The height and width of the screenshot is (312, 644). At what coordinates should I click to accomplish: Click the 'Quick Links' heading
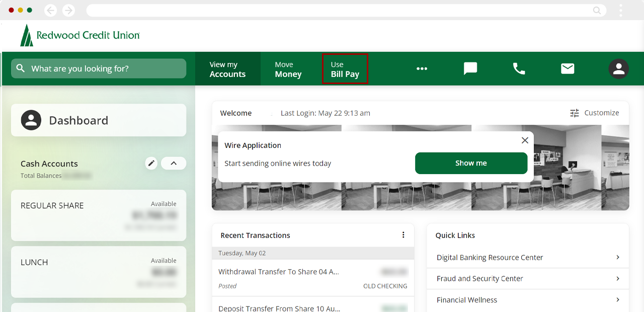click(455, 235)
